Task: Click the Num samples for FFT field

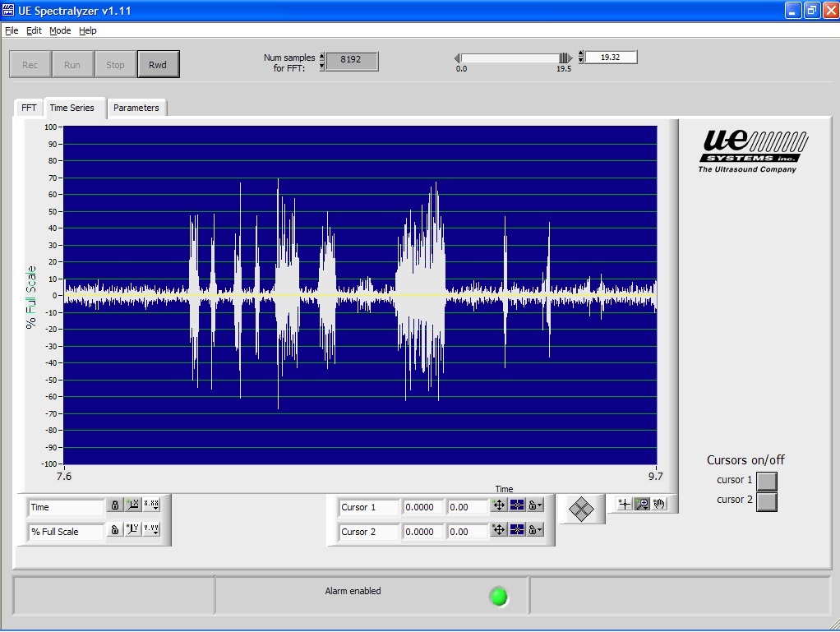Action: click(352, 60)
